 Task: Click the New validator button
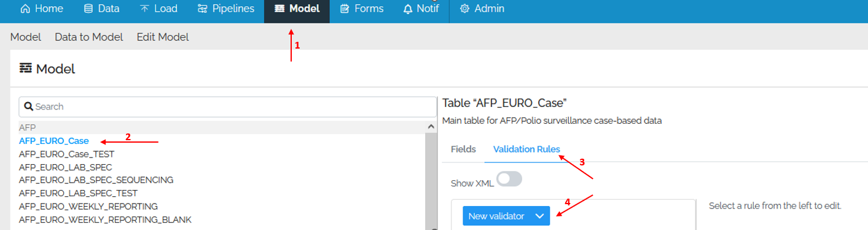pos(506,216)
